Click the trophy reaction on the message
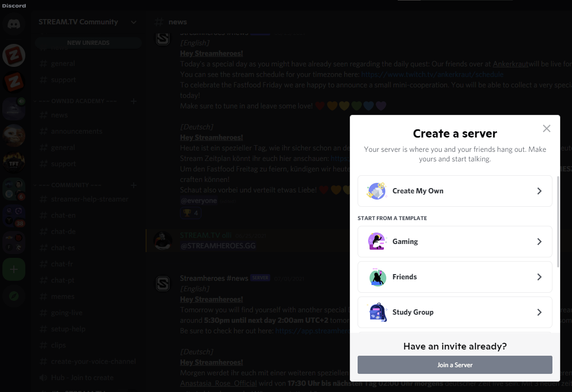The image size is (572, 392). pyautogui.click(x=191, y=213)
